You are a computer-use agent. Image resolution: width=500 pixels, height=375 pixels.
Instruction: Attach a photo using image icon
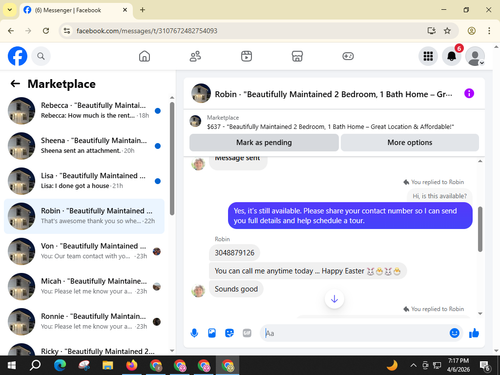pyautogui.click(x=212, y=333)
